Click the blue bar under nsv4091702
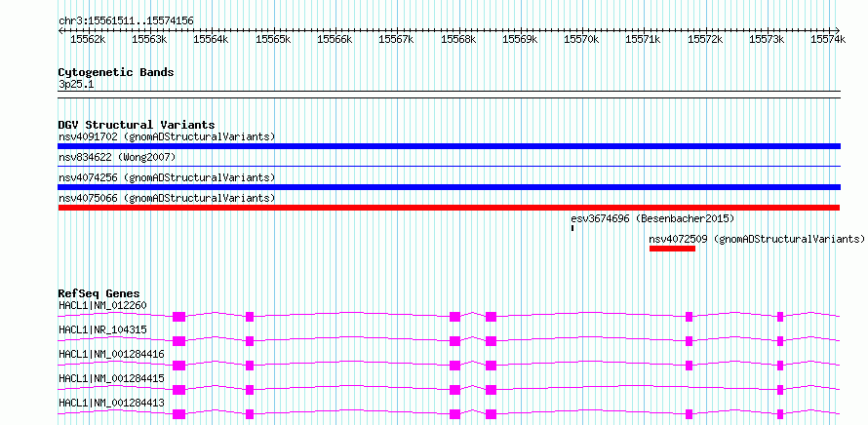Image resolution: width=868 pixels, height=425 pixels. point(449,146)
